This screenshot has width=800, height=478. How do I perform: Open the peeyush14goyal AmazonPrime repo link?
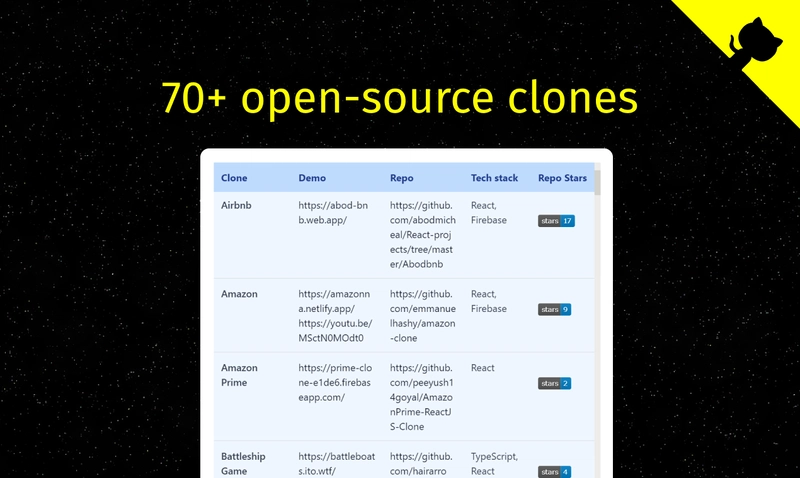click(421, 397)
